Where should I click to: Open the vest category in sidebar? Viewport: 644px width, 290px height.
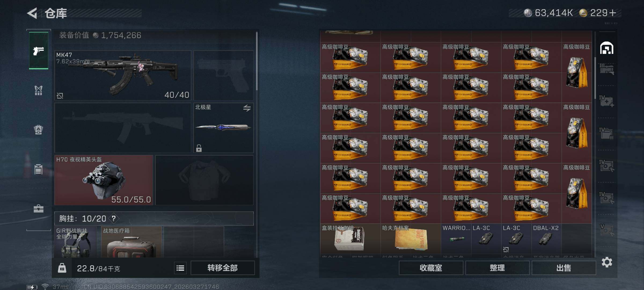coord(38,90)
